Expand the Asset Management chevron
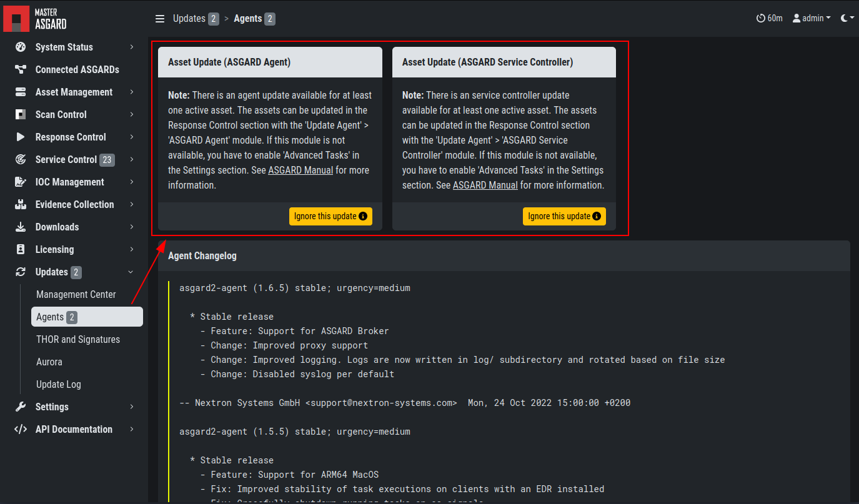 tap(132, 92)
